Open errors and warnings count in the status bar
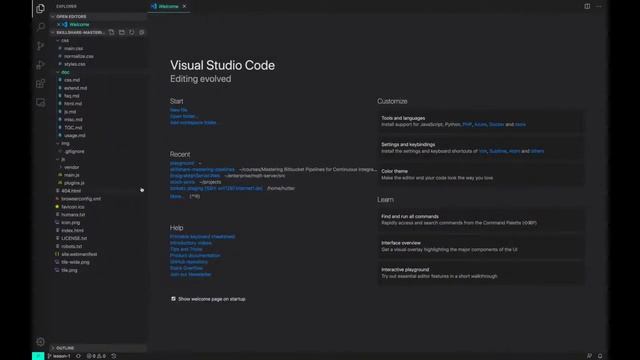 point(96,356)
